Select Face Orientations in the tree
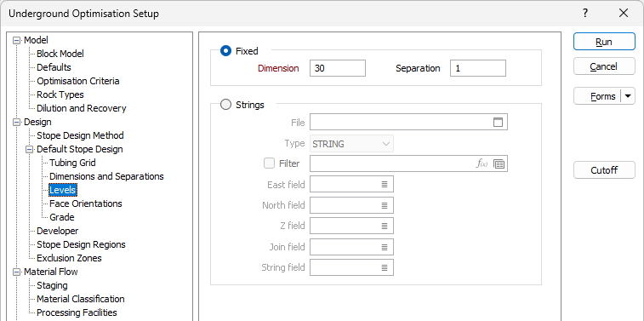This screenshot has width=644, height=321. point(86,203)
